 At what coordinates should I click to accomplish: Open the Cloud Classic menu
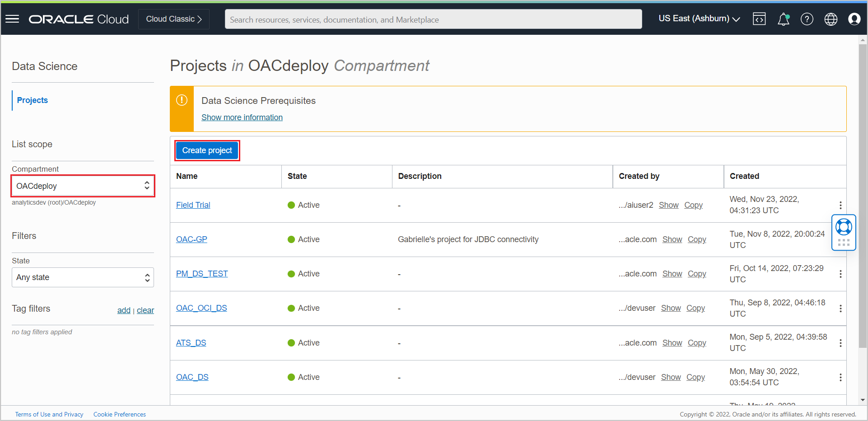coord(174,19)
